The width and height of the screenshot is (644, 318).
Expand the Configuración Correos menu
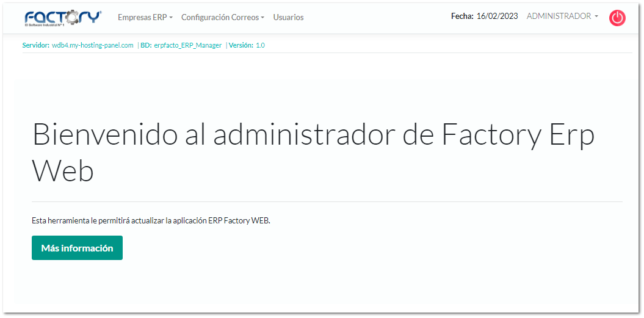tap(223, 17)
